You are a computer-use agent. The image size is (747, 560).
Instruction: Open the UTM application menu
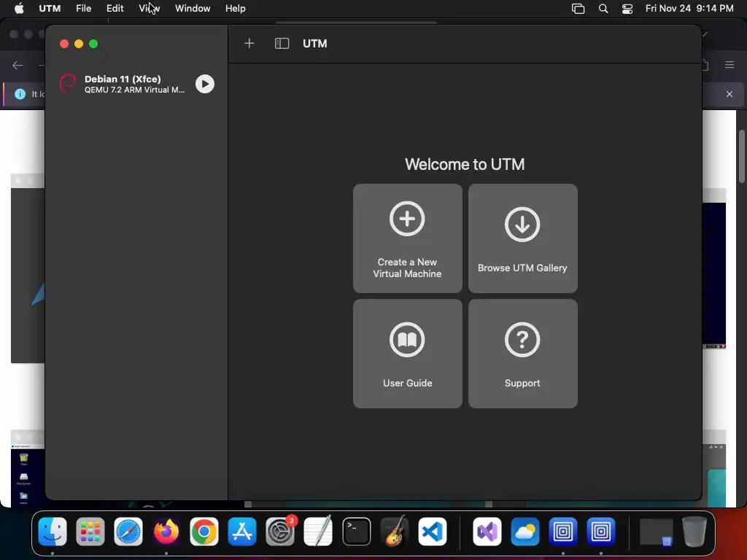(50, 9)
